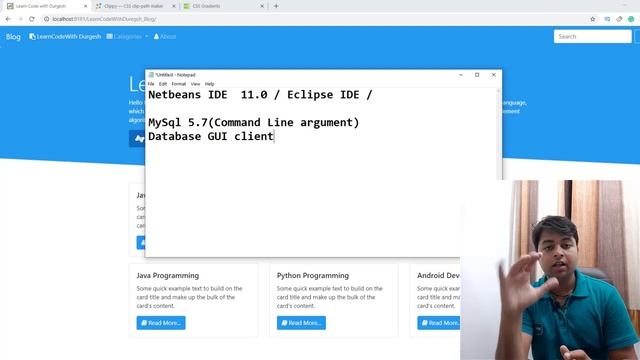Open Notepad Format menu
Viewport: 640px width, 360px height.
point(178,84)
